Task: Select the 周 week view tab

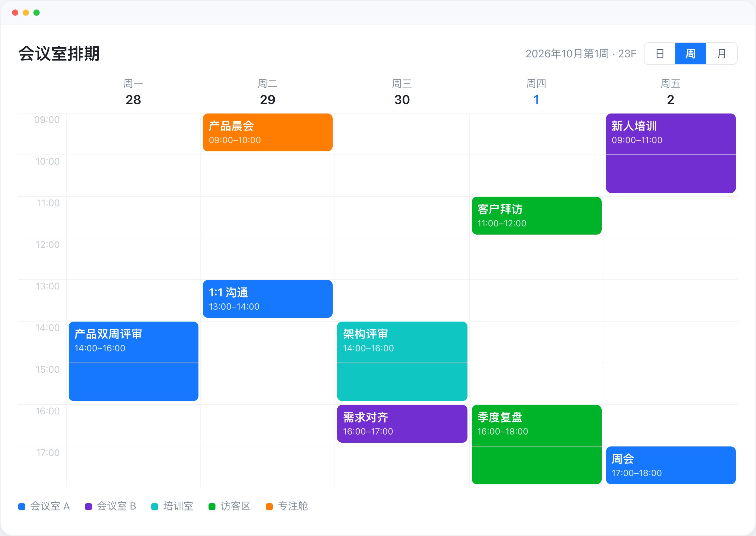Action: (690, 54)
